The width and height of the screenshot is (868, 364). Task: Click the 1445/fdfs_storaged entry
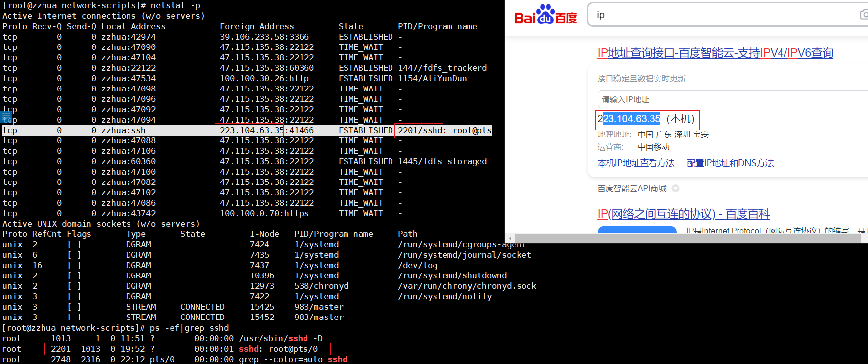[442, 161]
